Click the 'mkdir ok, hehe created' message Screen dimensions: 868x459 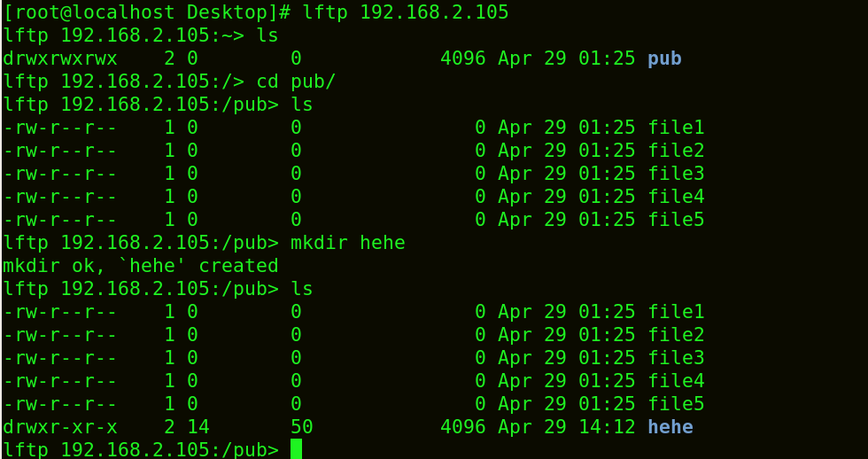[141, 266]
